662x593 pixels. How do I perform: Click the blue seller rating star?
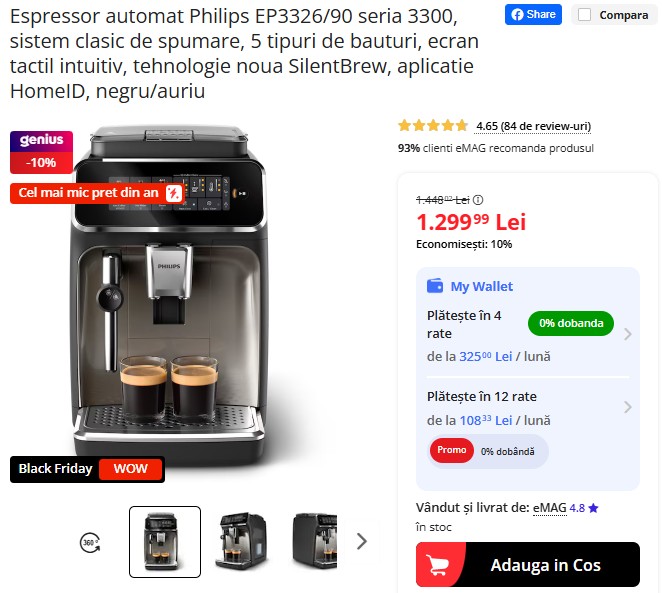coord(593,508)
